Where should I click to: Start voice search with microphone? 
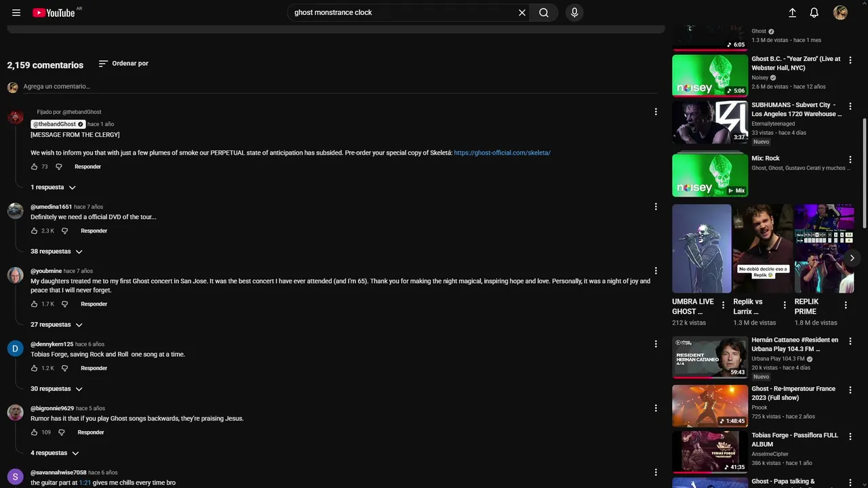pyautogui.click(x=574, y=12)
